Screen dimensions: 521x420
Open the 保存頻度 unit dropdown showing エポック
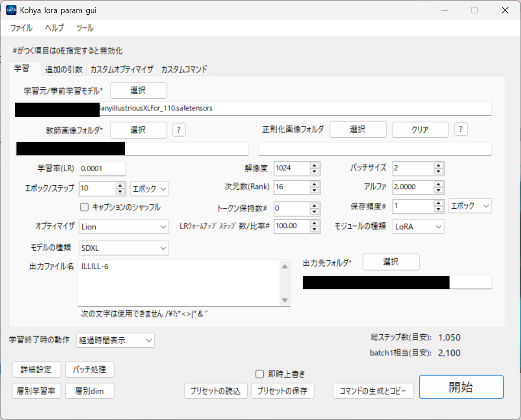coord(470,207)
